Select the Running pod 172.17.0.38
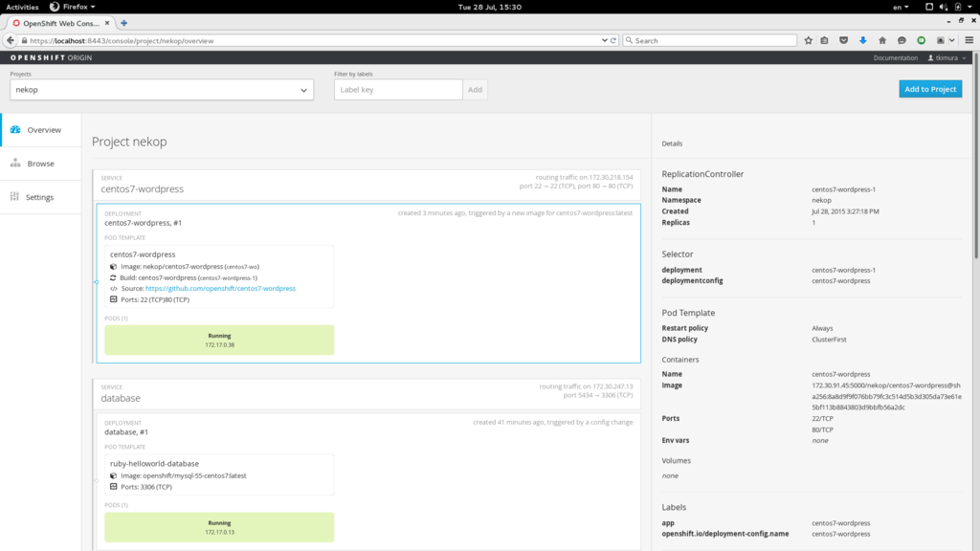Image resolution: width=980 pixels, height=551 pixels. [219, 340]
